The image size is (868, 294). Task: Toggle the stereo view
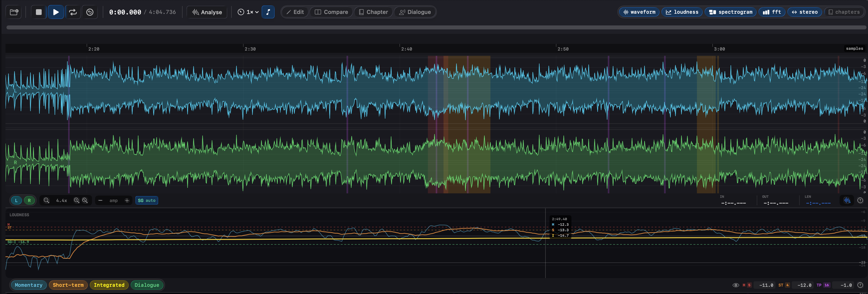click(x=805, y=12)
